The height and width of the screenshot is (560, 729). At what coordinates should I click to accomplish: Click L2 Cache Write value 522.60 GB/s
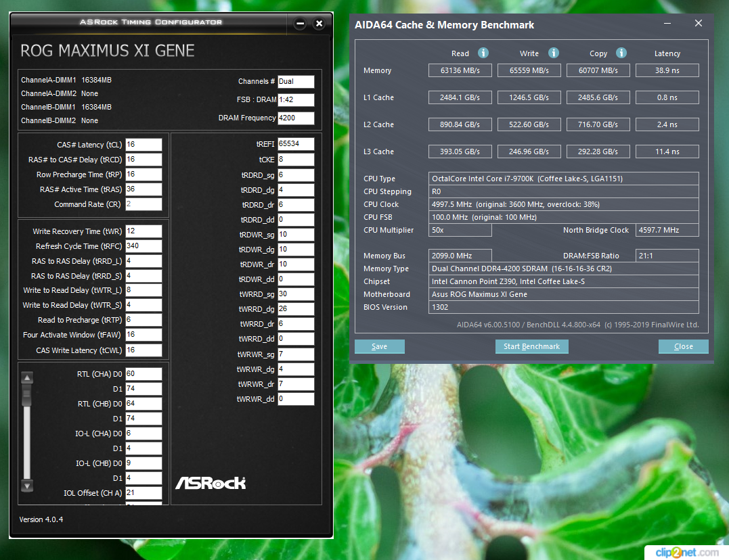(x=529, y=124)
